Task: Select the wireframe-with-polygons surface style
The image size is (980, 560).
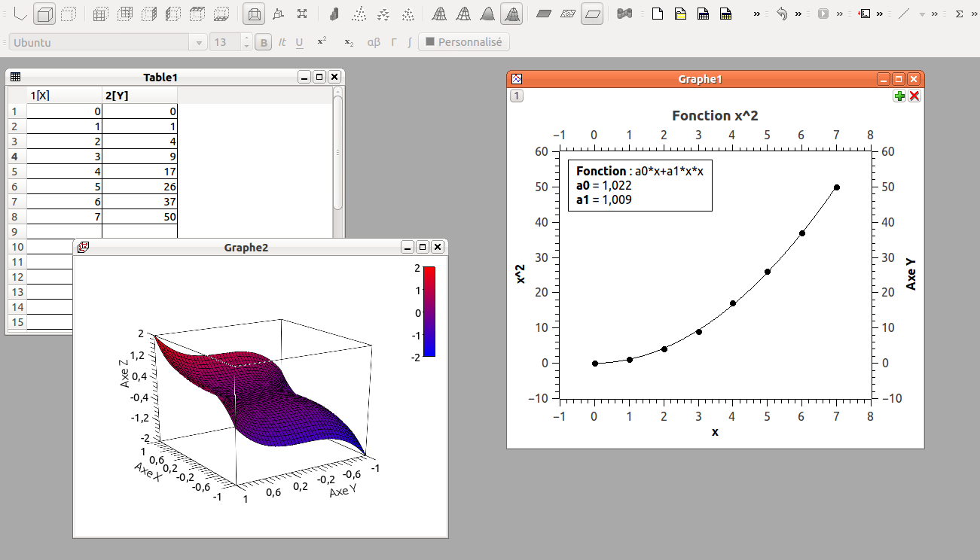Action: coord(512,14)
